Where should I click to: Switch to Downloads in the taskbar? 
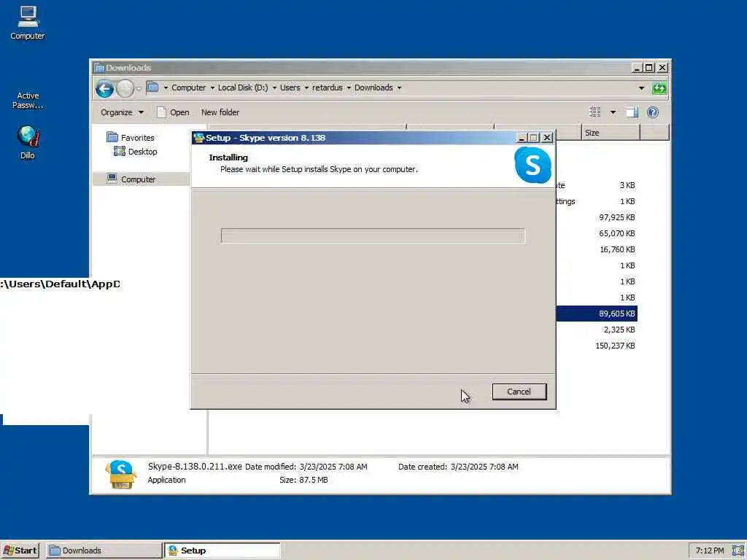104,551
